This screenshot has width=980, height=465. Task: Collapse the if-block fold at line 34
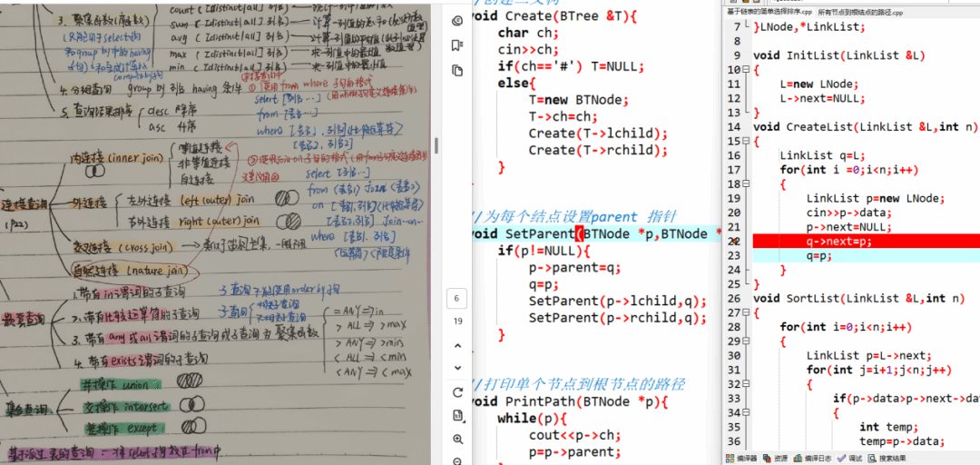coord(747,413)
